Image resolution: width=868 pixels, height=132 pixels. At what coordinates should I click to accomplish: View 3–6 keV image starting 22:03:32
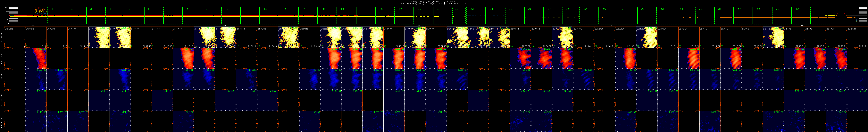499,37
